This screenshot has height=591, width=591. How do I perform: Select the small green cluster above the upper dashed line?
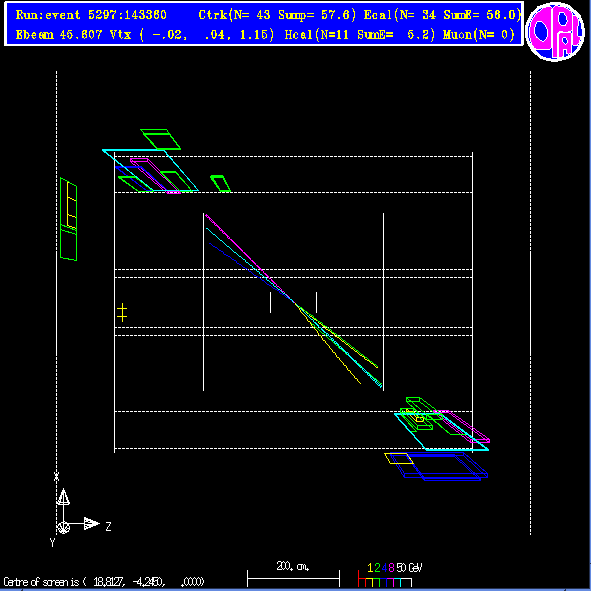point(220,184)
